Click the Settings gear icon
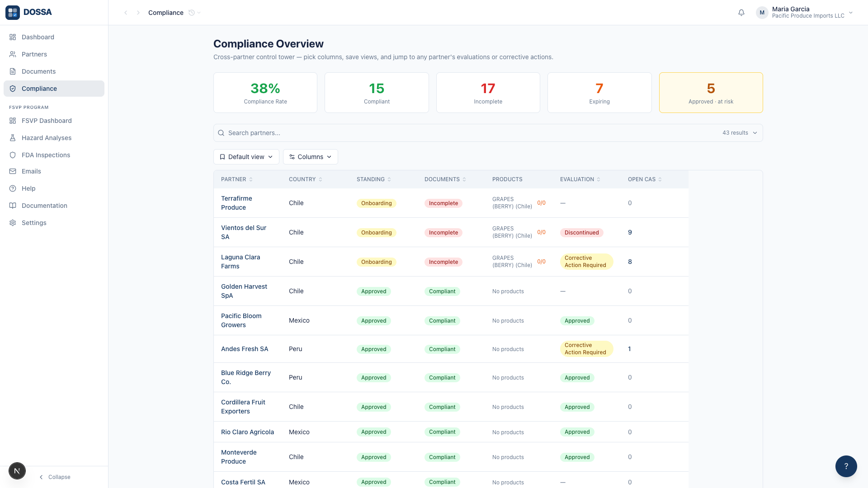868x488 pixels. click(x=13, y=223)
